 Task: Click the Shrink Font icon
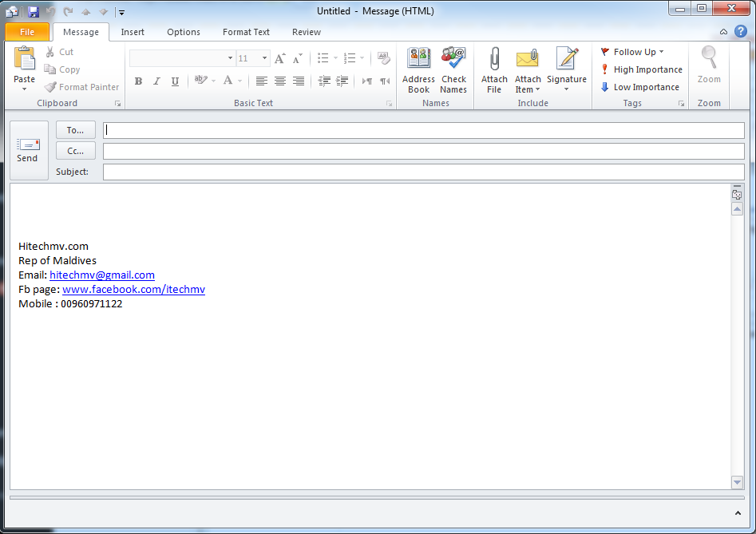[298, 59]
